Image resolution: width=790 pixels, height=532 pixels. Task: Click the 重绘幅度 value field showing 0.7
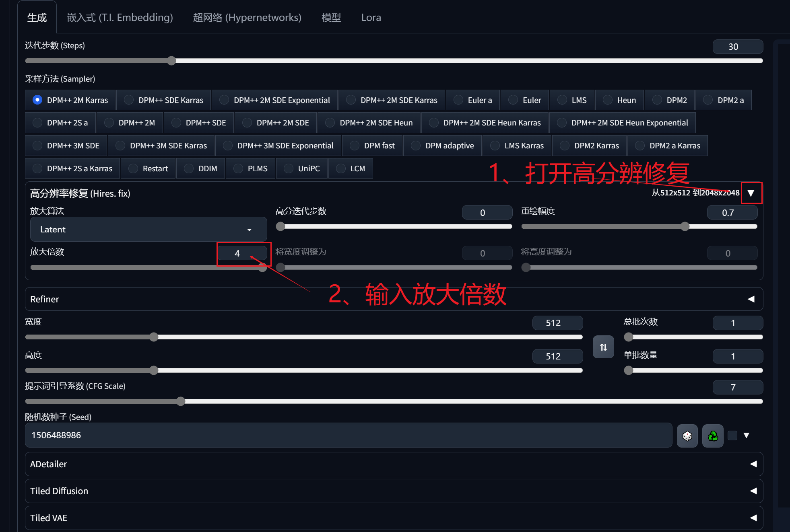732,213
